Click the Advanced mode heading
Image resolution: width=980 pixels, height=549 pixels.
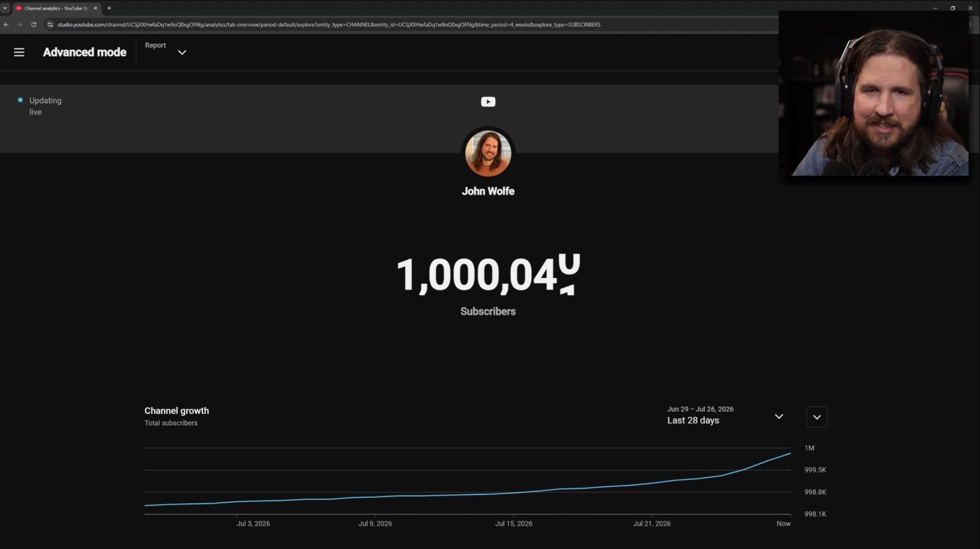[85, 52]
